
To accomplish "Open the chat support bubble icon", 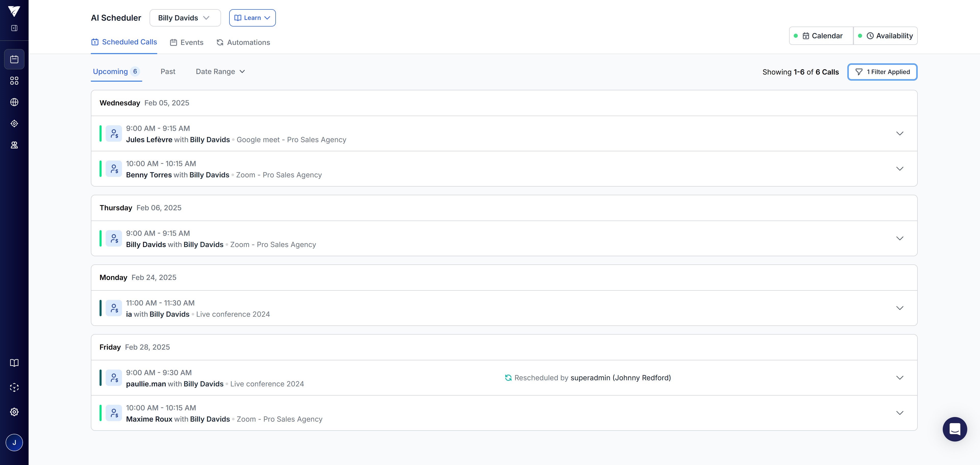I will pos(954,429).
